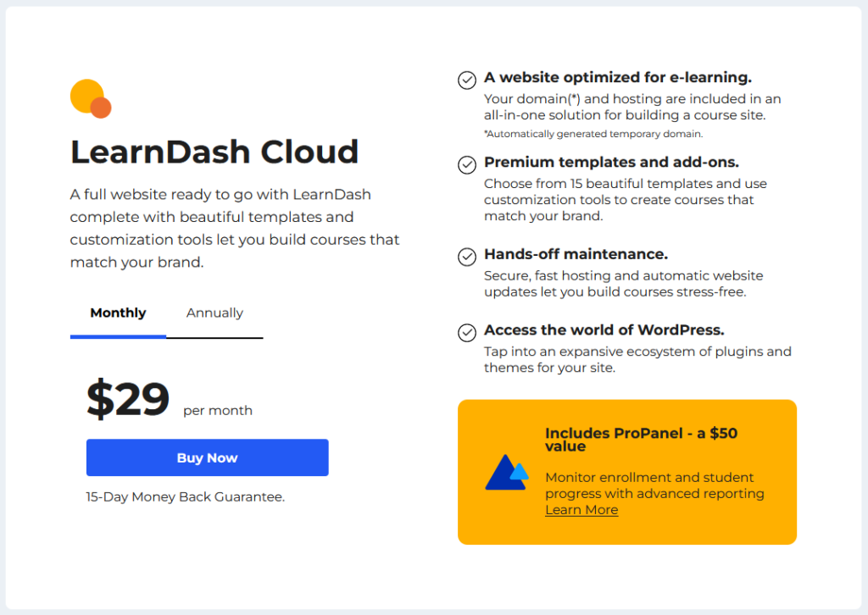Image resolution: width=868 pixels, height=615 pixels.
Task: Click the Includes ProPanel heading
Action: click(x=641, y=439)
